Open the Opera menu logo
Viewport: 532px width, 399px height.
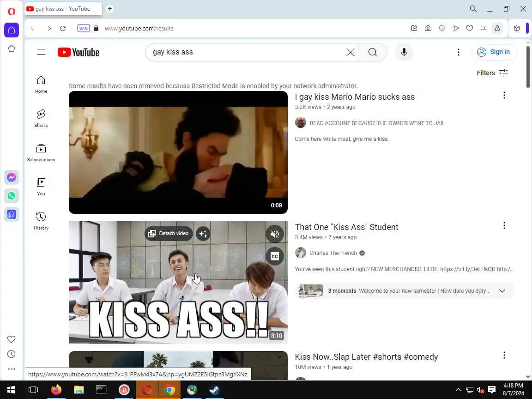pos(11,12)
